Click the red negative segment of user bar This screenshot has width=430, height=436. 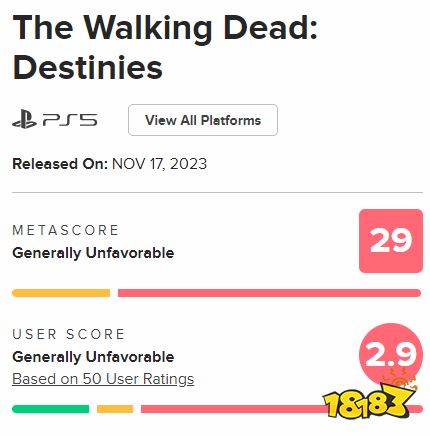[233, 409]
